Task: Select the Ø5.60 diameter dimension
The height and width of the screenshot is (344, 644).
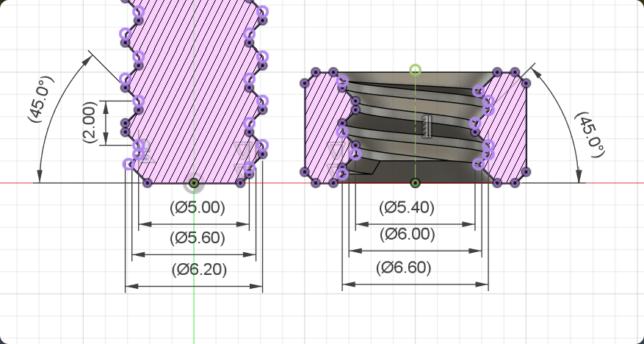Action: 198,238
